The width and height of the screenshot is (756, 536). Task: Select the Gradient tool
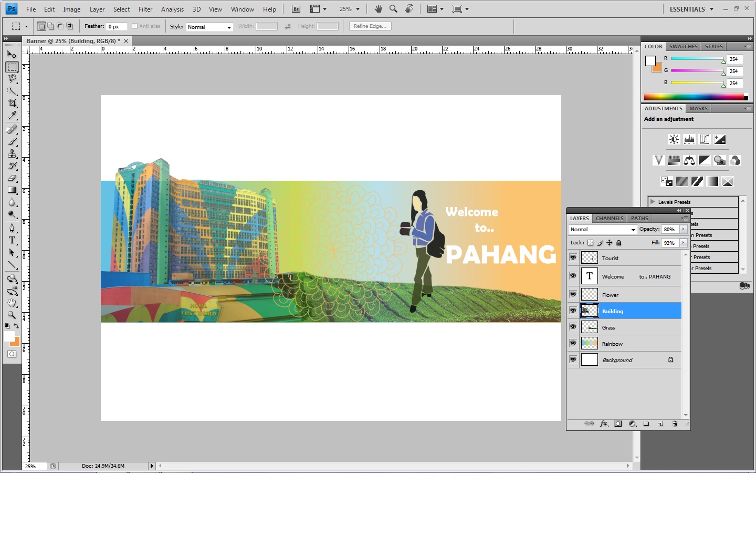pyautogui.click(x=12, y=190)
